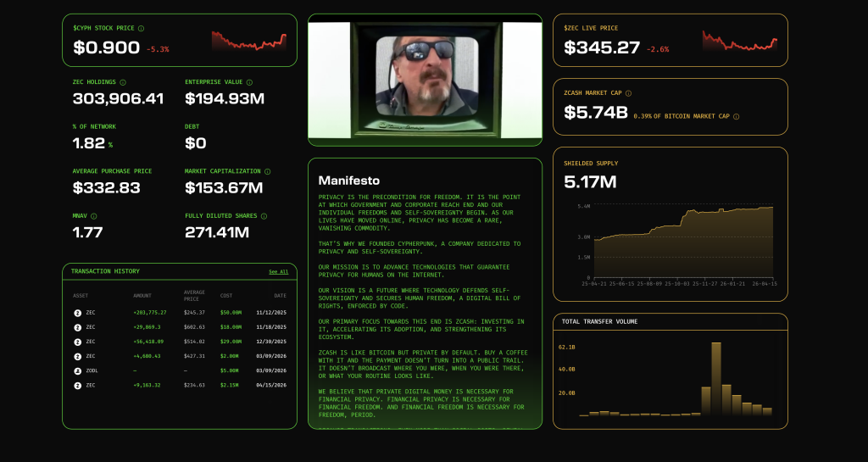Click the $5.00M cost in the ZODL row
The image size is (868, 462).
(229, 370)
